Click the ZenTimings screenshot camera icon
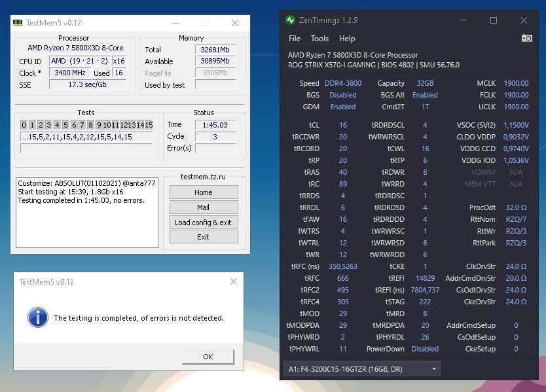 (x=526, y=38)
